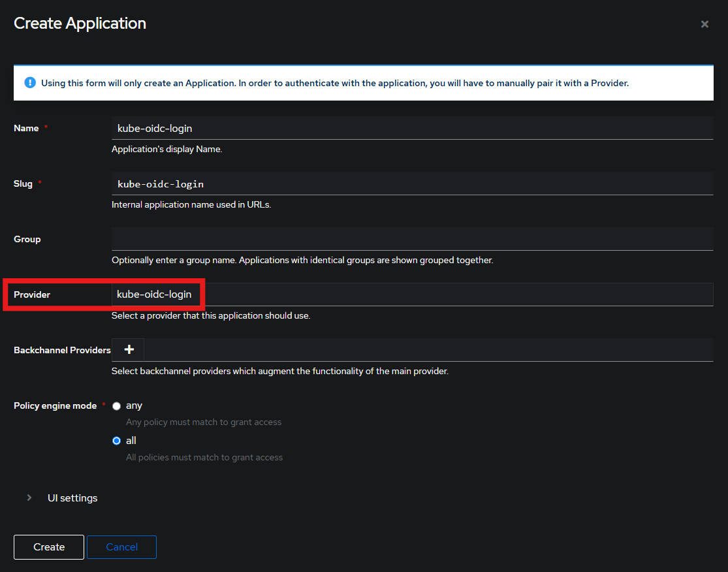Click 'Internal application name used in URLs.' text

tap(191, 204)
